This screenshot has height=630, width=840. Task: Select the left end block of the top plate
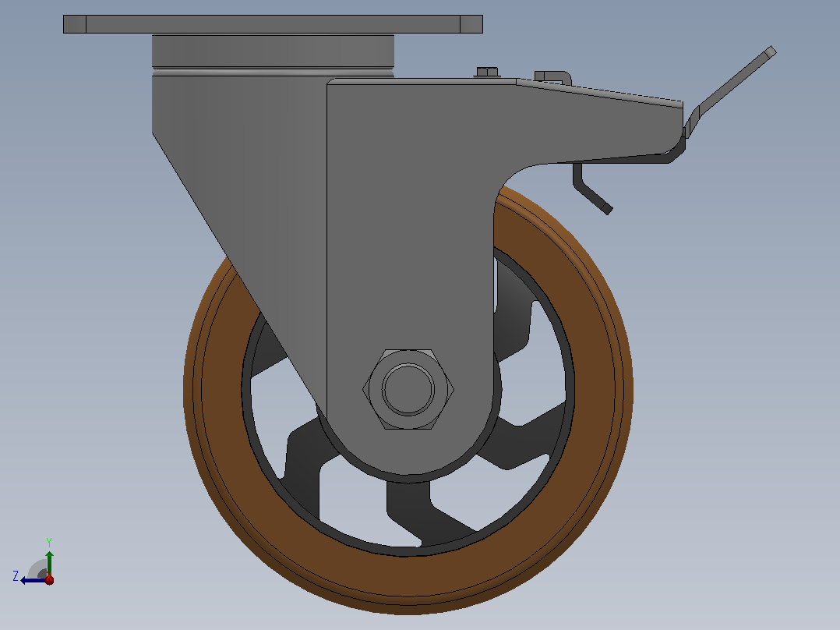(x=75, y=24)
